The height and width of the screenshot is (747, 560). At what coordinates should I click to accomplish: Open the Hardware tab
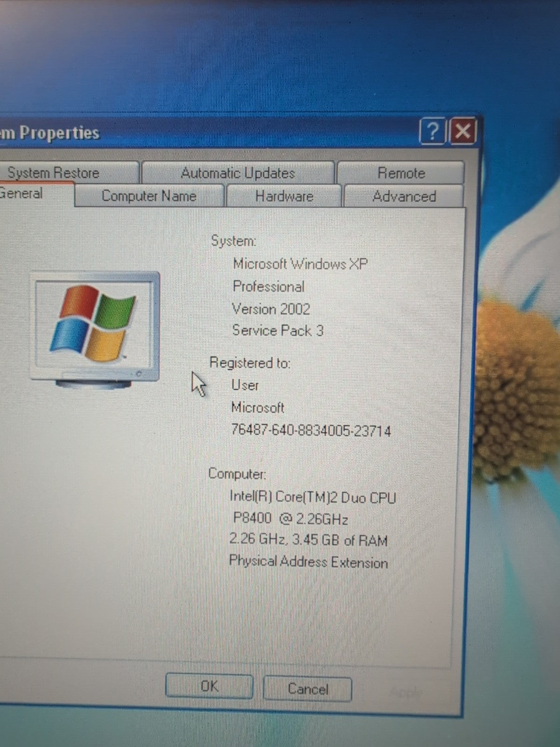click(284, 196)
